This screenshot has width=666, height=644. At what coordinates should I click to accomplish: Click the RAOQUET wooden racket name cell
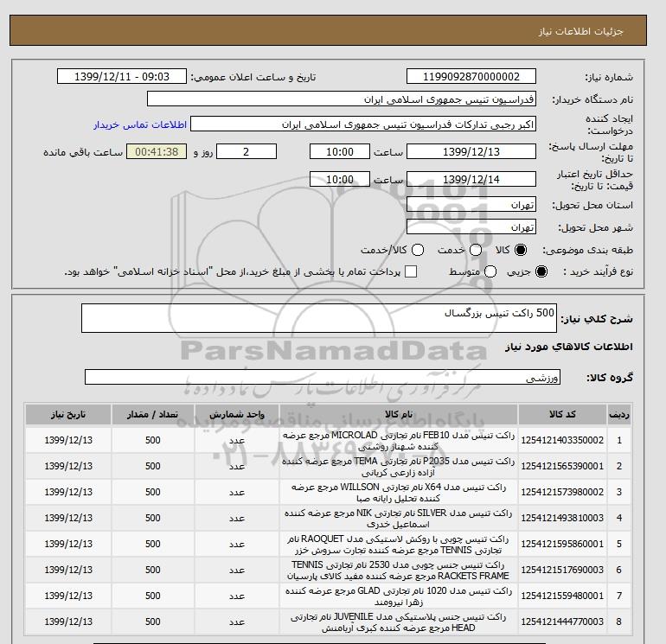point(399,545)
